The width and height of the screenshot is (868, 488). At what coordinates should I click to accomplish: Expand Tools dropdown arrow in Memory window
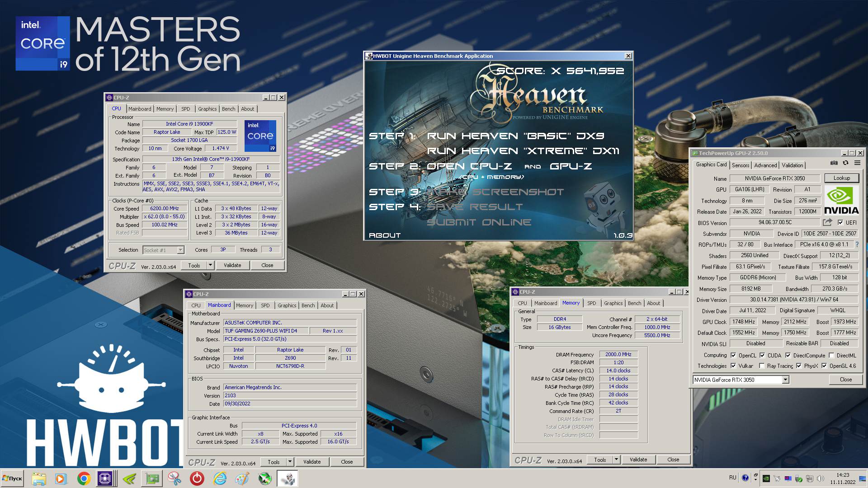tap(616, 460)
